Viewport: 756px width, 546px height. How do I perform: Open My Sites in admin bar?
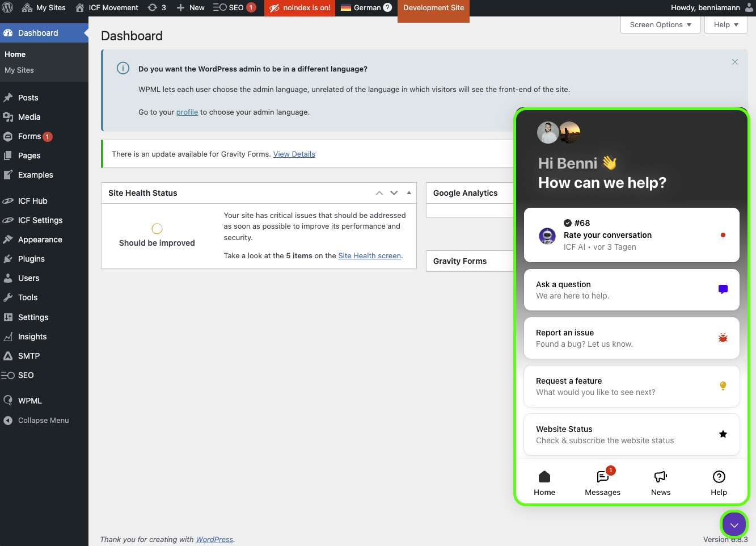(44, 8)
